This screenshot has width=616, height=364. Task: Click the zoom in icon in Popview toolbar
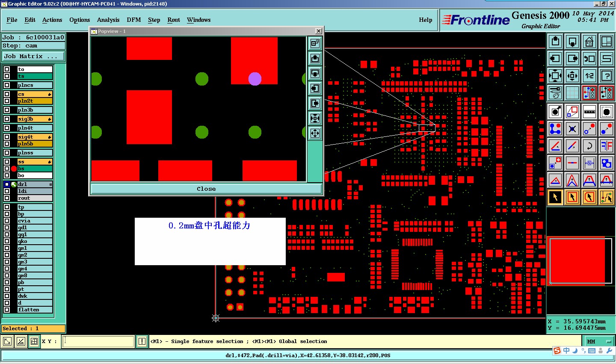(315, 118)
